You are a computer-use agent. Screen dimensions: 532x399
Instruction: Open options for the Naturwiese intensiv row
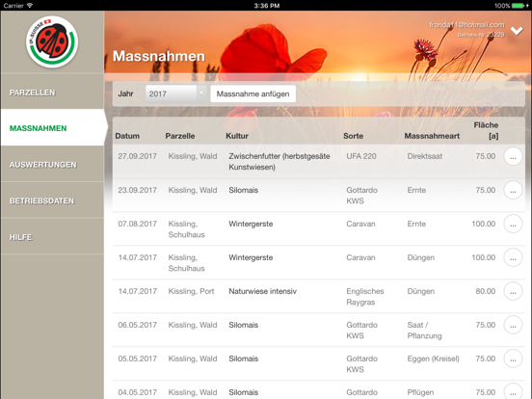point(513,291)
